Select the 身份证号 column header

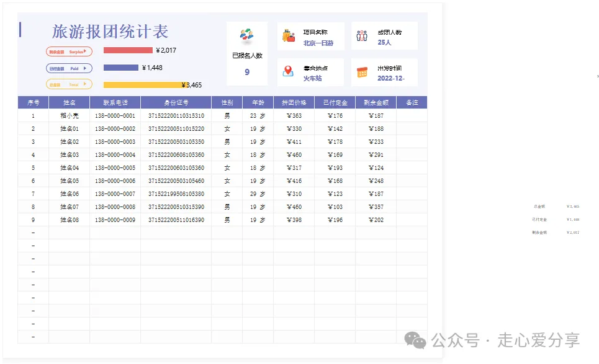point(176,103)
